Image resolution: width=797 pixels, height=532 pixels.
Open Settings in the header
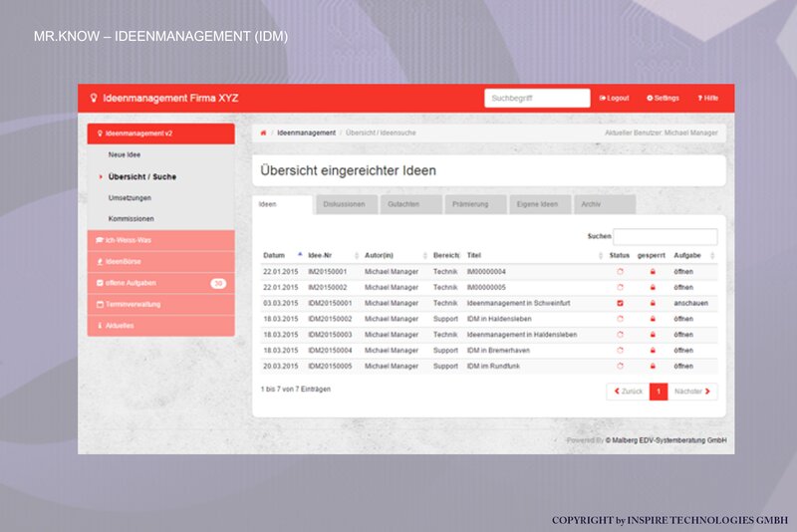[x=663, y=98]
